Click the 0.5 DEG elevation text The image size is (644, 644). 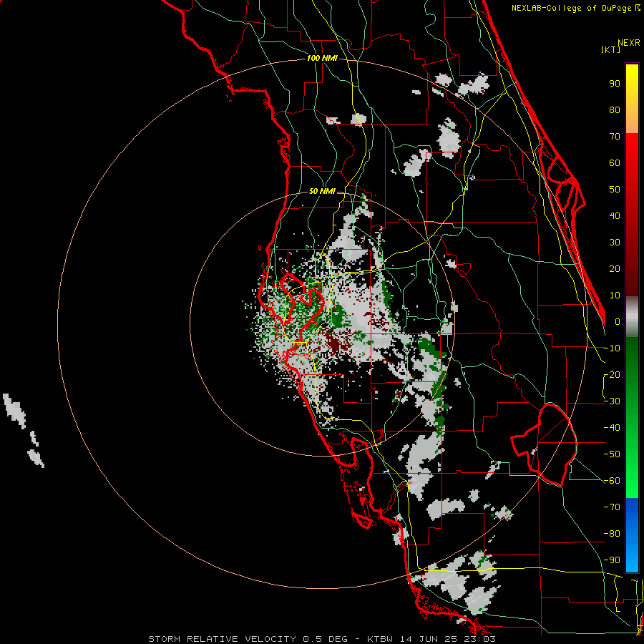325,639
